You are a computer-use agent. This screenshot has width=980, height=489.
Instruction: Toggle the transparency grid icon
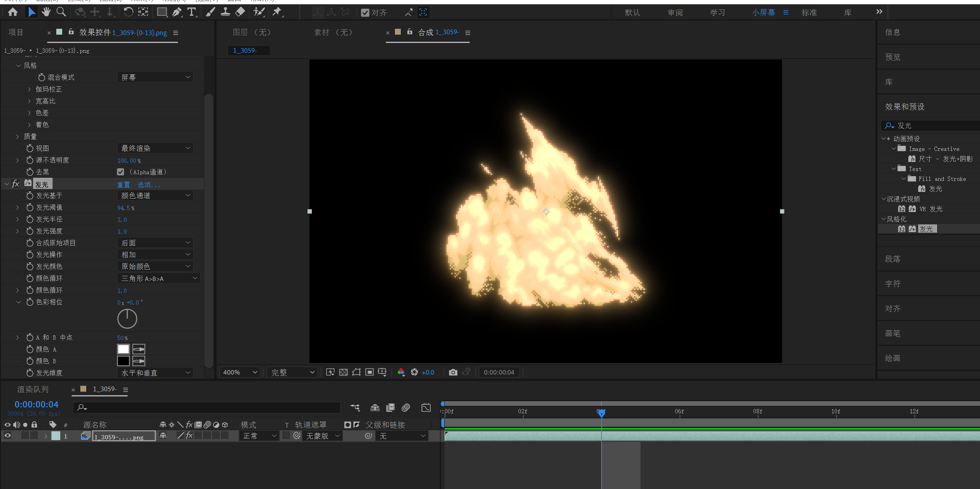343,372
